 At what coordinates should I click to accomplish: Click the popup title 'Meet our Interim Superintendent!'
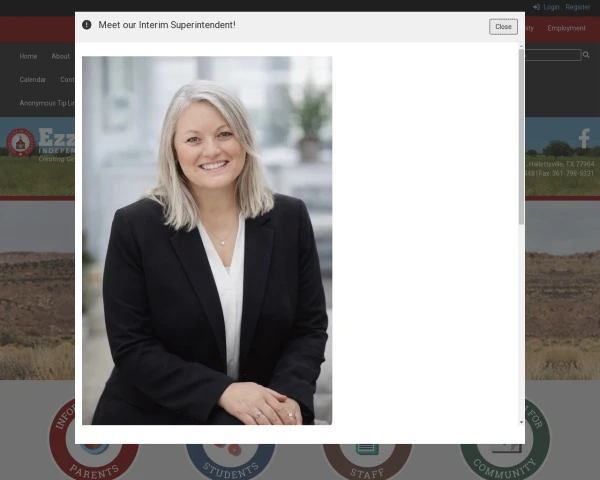(167, 25)
